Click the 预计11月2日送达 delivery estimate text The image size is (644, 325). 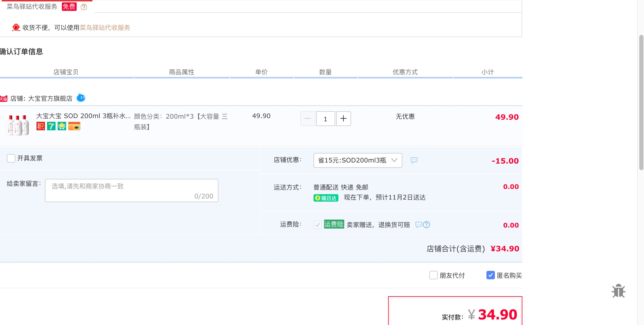point(401,197)
